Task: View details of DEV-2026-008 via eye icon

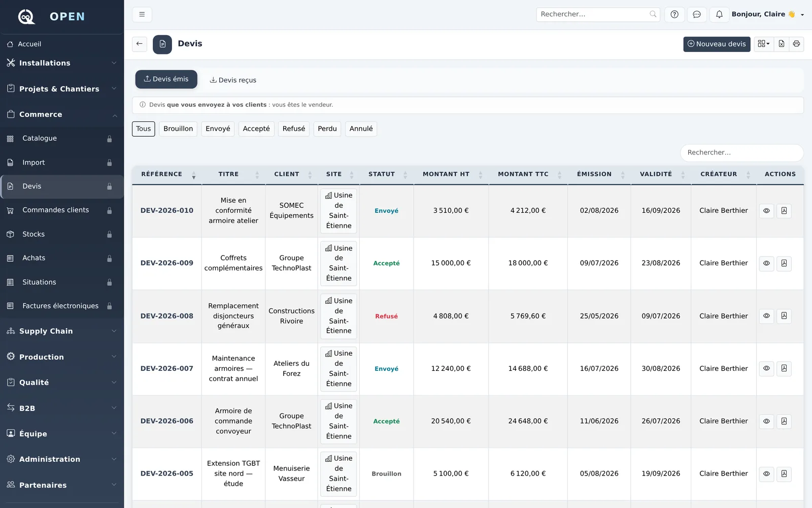Action: [x=766, y=316]
